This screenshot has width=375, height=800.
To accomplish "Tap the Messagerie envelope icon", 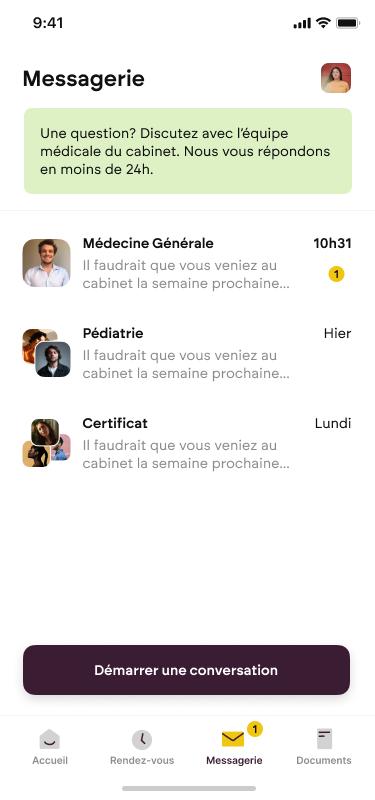I will (x=233, y=739).
